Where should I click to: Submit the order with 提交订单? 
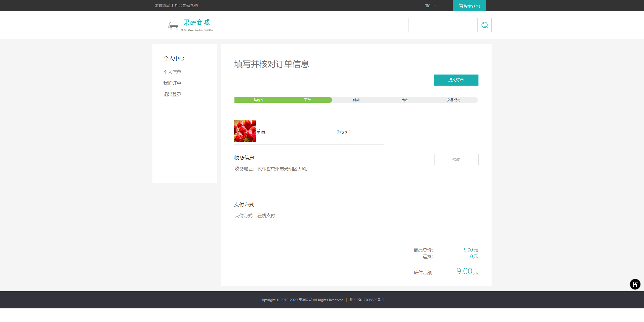pyautogui.click(x=456, y=80)
